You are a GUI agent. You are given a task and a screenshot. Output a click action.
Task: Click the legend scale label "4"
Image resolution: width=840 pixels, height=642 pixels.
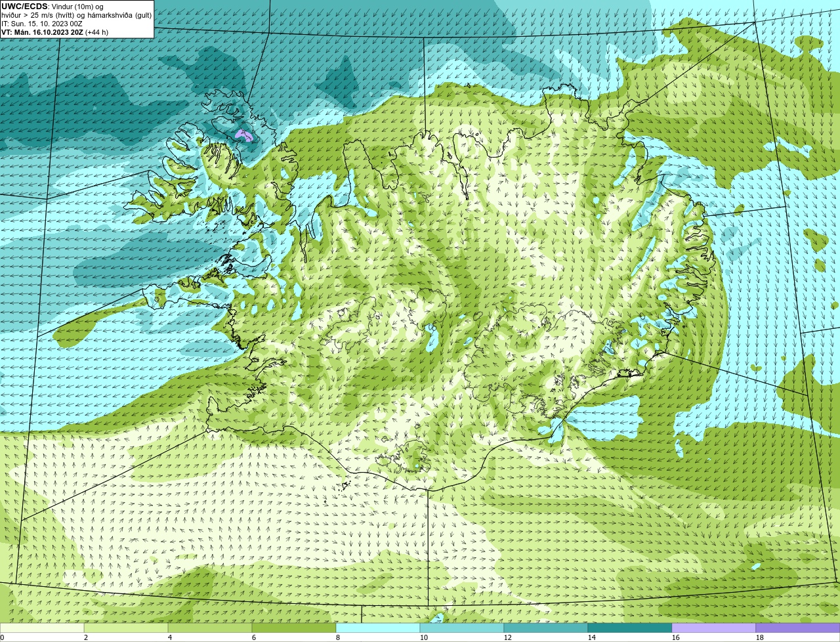point(170,637)
